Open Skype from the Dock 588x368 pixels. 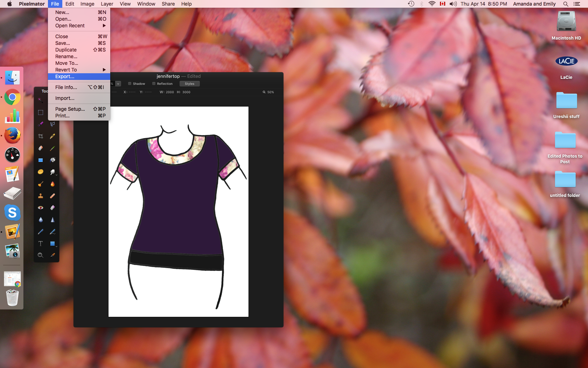[12, 212]
